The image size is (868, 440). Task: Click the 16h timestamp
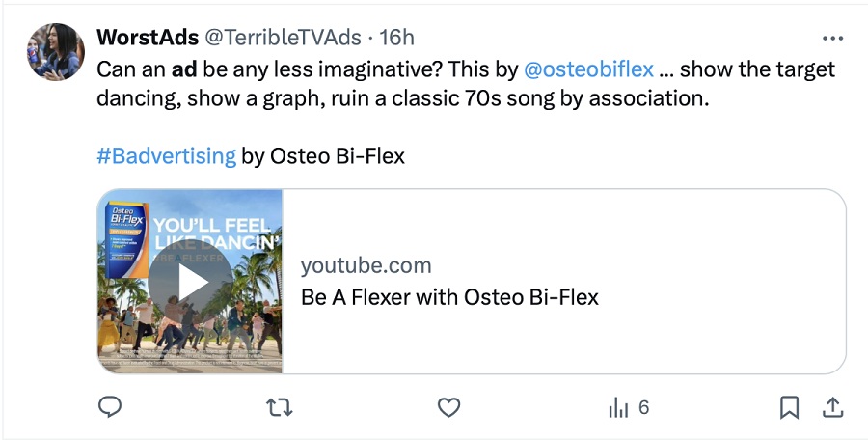(x=396, y=38)
